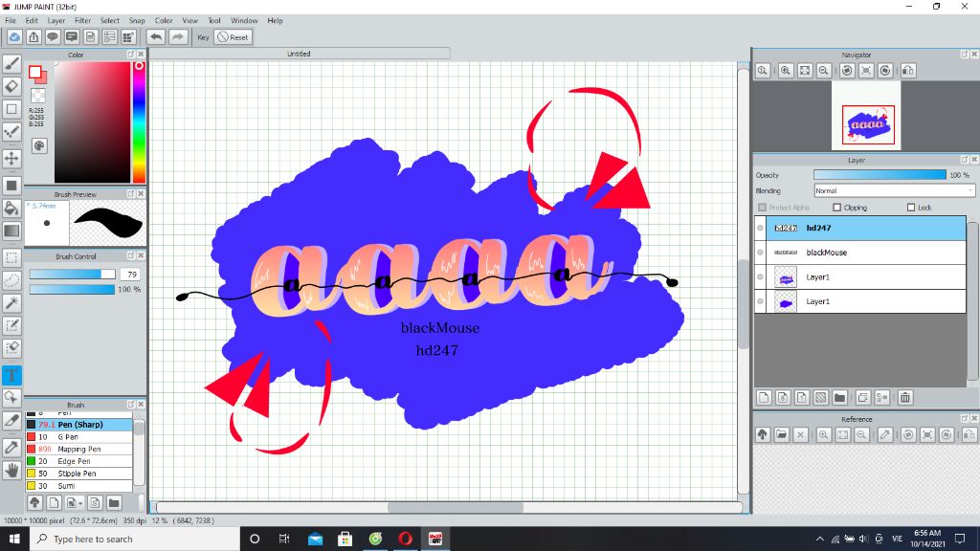Show hidden icons in the system tray
Viewport: 980px width, 551px height.
tap(819, 539)
